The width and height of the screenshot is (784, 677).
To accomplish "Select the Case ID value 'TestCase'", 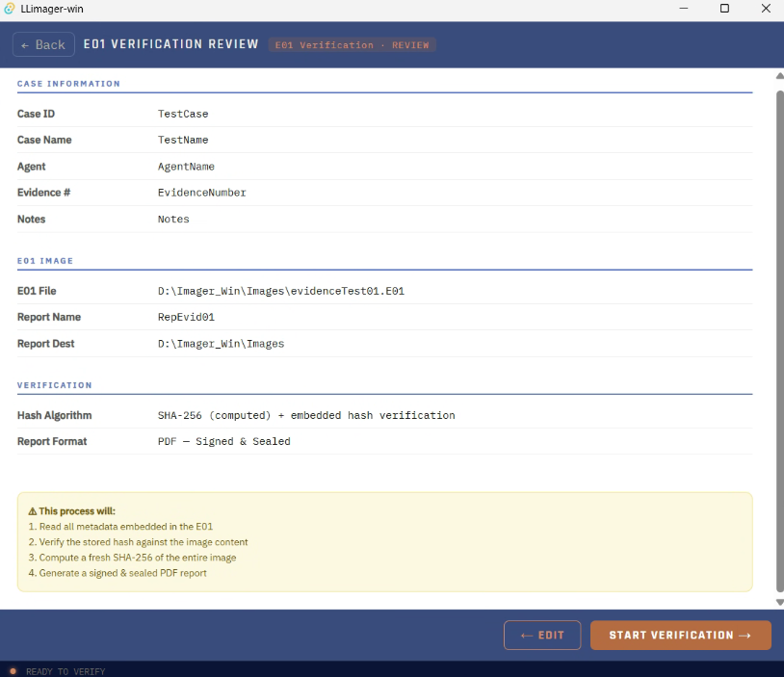I will click(183, 114).
